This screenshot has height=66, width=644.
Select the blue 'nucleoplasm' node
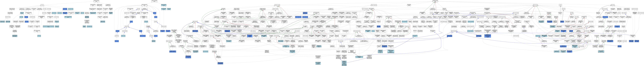117,31
